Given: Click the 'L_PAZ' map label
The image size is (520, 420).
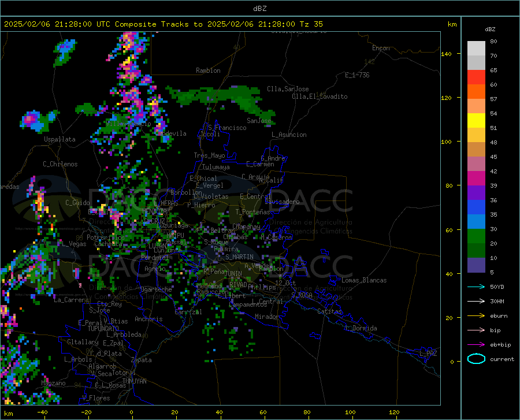Looking at the screenshot, I should [x=428, y=354].
